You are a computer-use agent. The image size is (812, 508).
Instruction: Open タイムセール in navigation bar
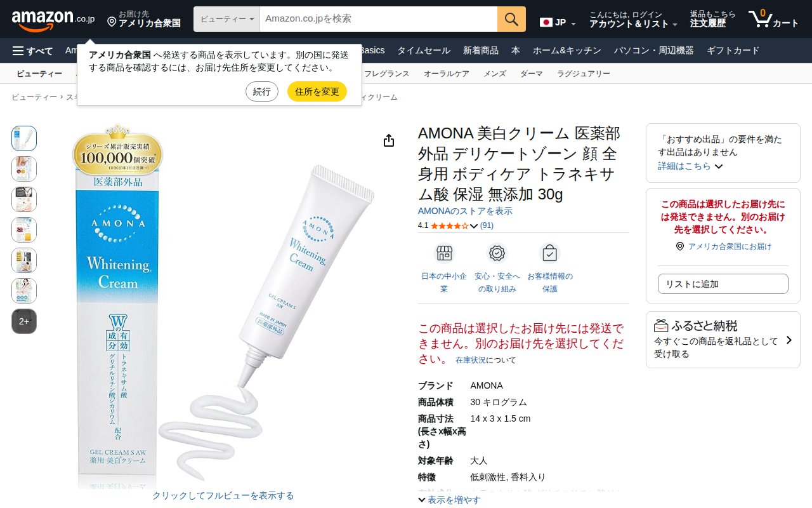tap(424, 51)
